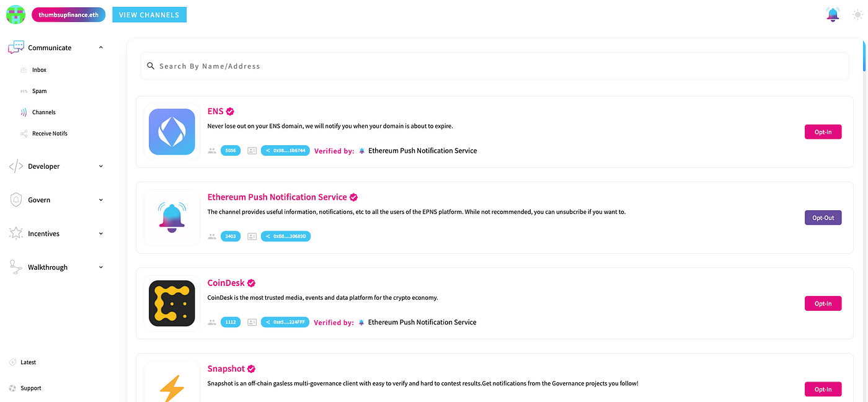Open the Spam menu item
868x402 pixels.
tap(39, 91)
